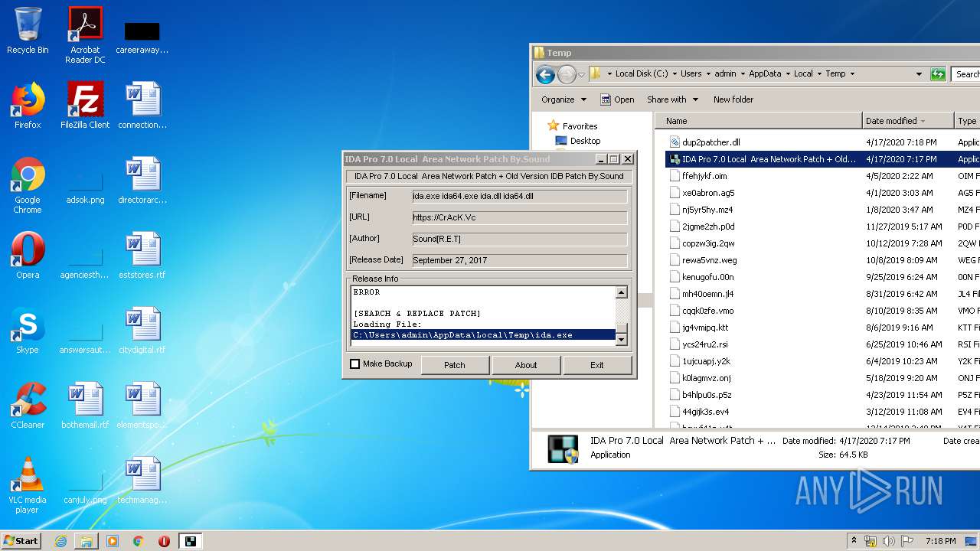Open Google Chrome desktop shortcut

coord(28,185)
